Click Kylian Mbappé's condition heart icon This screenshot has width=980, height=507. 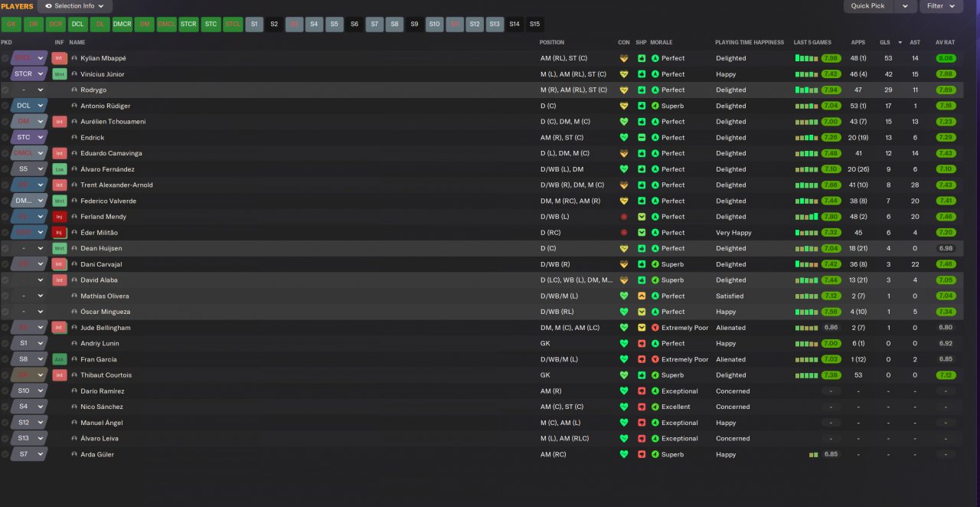624,58
